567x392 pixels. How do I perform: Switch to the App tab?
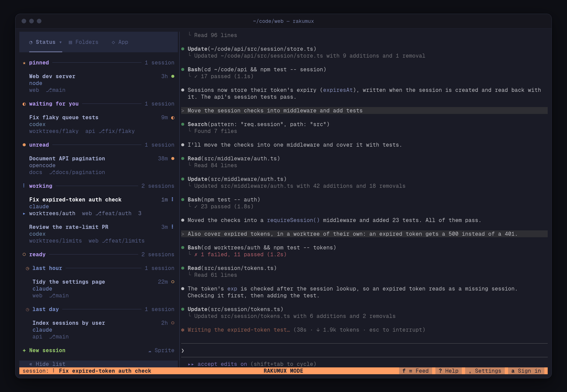pyautogui.click(x=120, y=42)
